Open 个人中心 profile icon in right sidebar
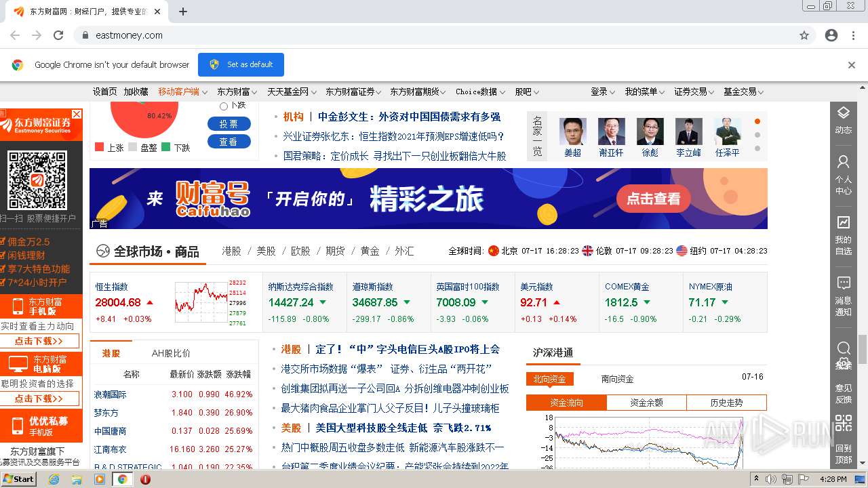This screenshot has width=868, height=488. 843,162
